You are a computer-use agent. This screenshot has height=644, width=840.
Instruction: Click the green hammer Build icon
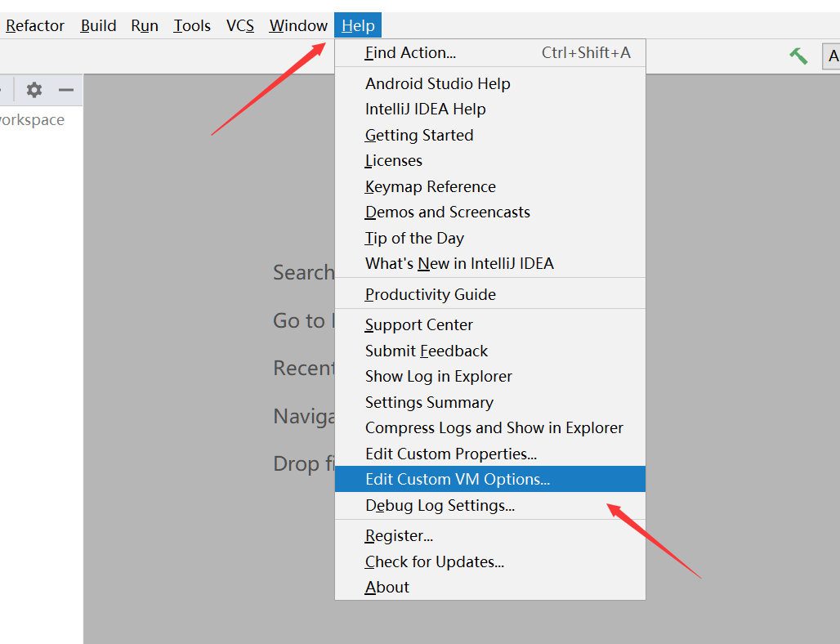click(x=798, y=56)
